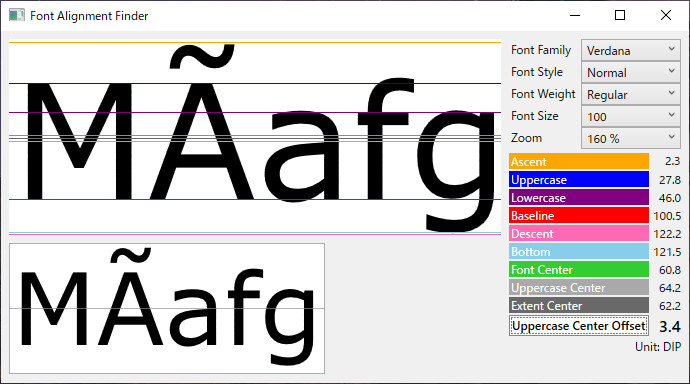Click the Uppercase Center value 64.2
The height and width of the screenshot is (384, 690).
(x=670, y=288)
